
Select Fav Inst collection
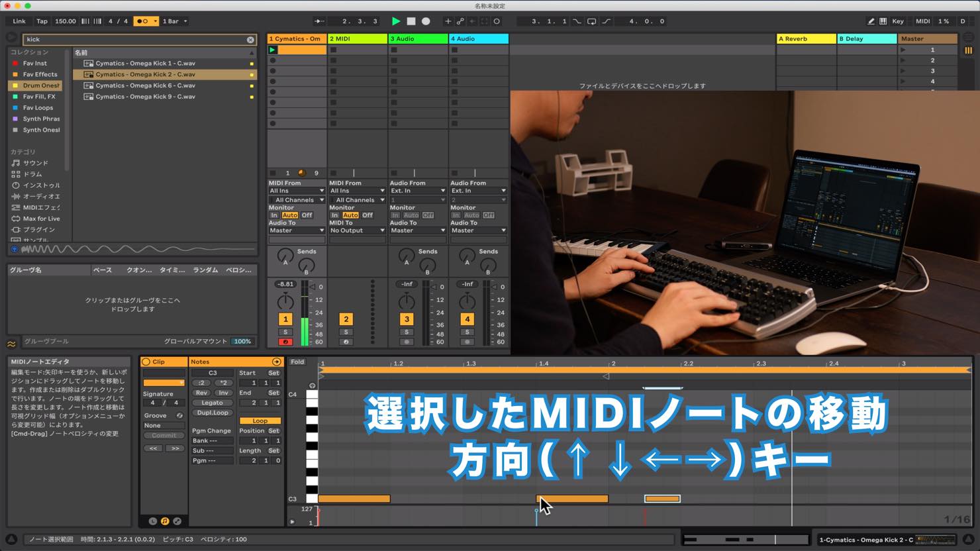[x=34, y=64]
